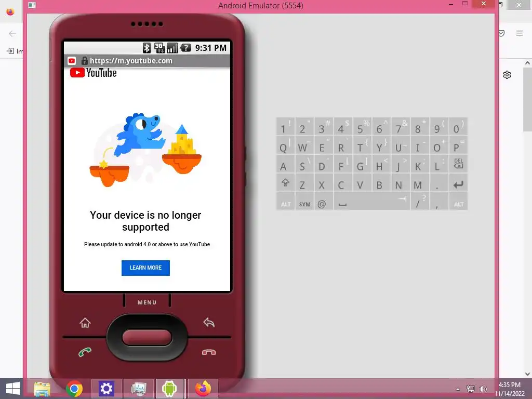Image resolution: width=532 pixels, height=399 pixels.
Task: Click the emulator Shift key
Action: pyautogui.click(x=285, y=183)
